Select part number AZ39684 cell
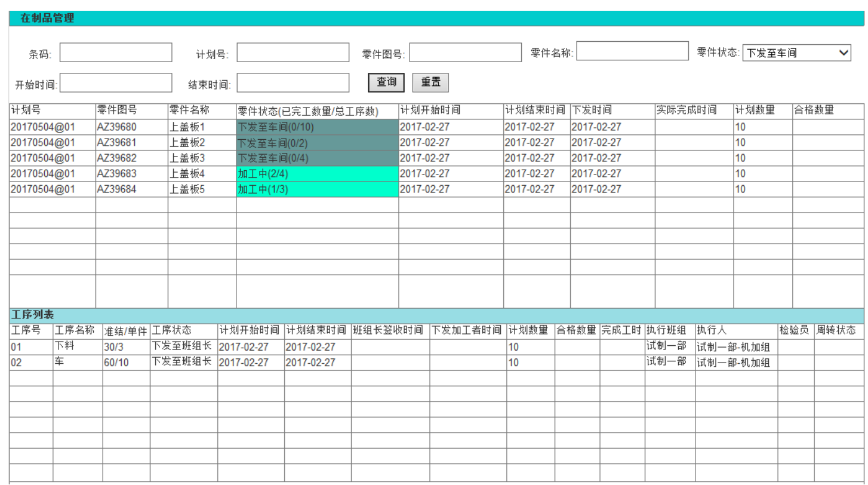Viewport: 868px width, 485px height. [131, 189]
